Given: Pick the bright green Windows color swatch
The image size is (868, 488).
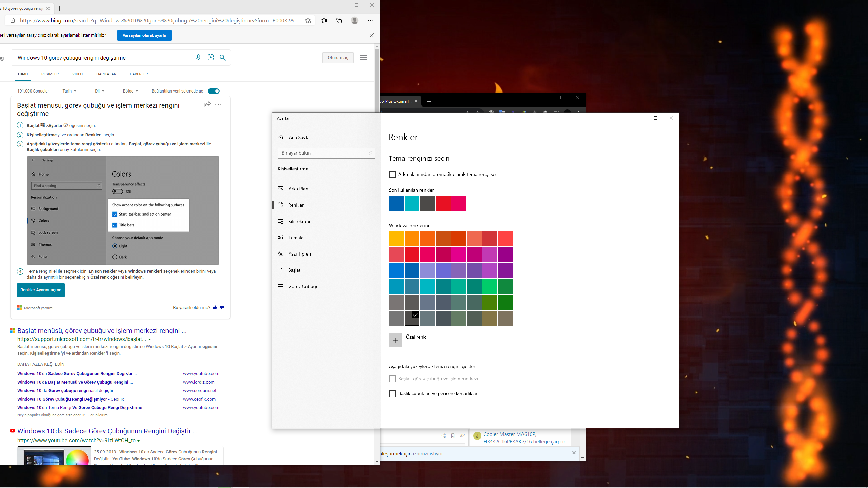Looking at the screenshot, I should [490, 287].
